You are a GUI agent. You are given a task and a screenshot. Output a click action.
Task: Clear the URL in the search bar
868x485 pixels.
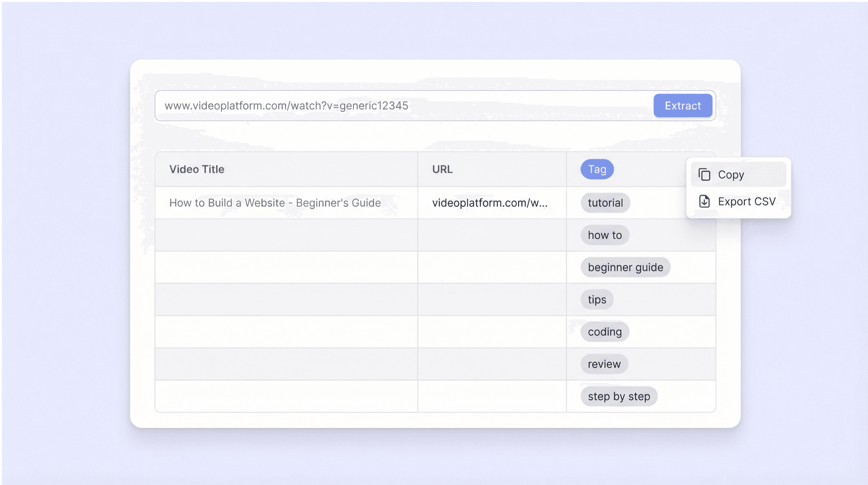tap(286, 106)
